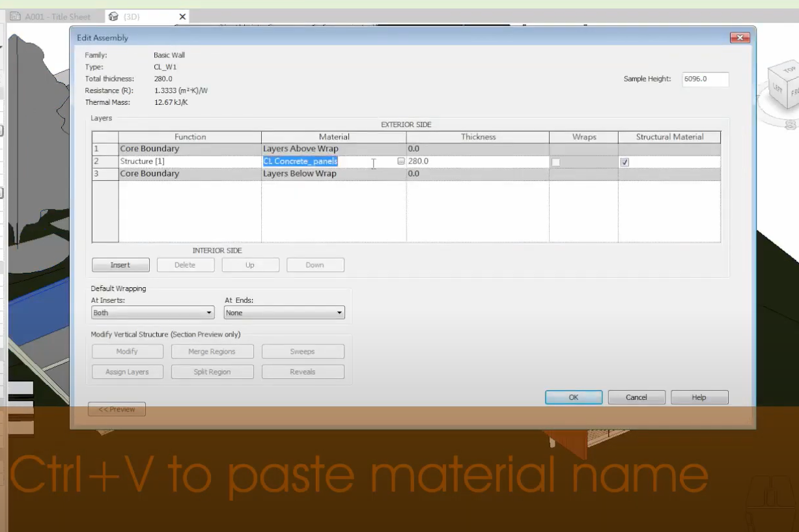The height and width of the screenshot is (532, 799).
Task: Click the 280.0 thickness cell
Action: click(478, 161)
